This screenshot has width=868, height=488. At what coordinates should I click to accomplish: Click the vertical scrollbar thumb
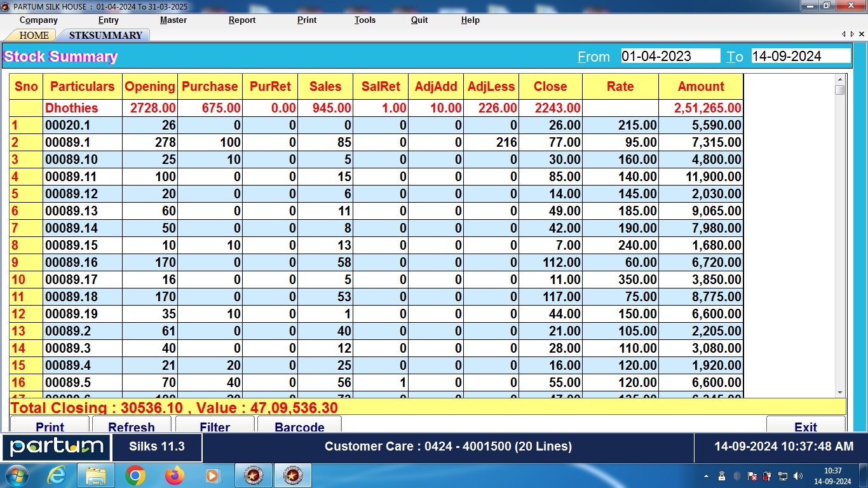tap(840, 90)
